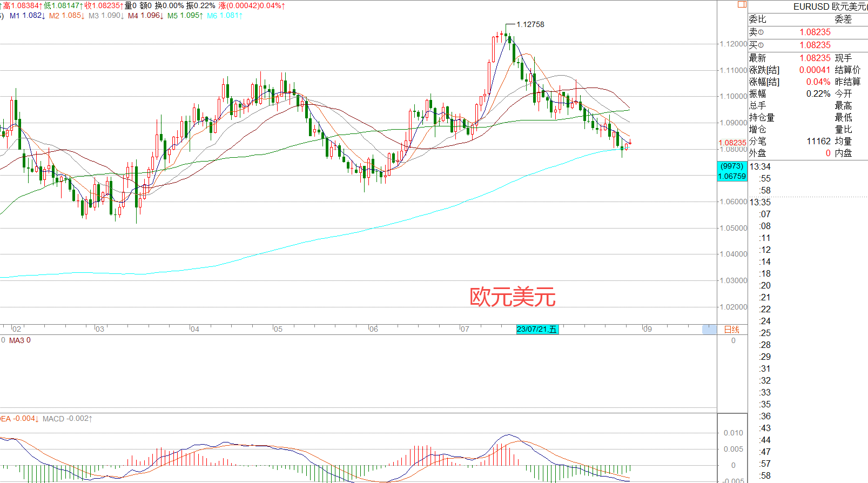Click the 结算价 label
The image size is (868, 483).
click(847, 70)
